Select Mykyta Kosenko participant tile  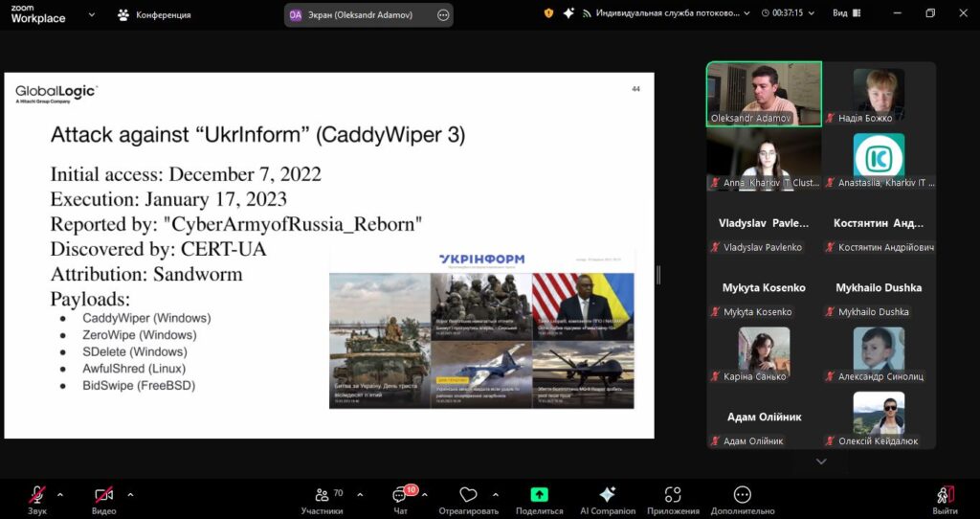pyautogui.click(x=764, y=287)
